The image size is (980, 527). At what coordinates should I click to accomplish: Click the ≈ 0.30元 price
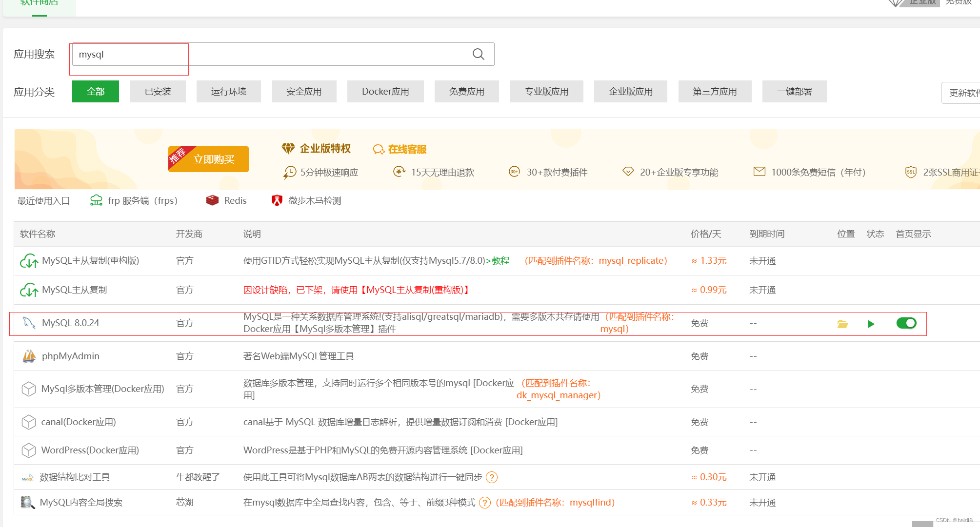(x=709, y=477)
